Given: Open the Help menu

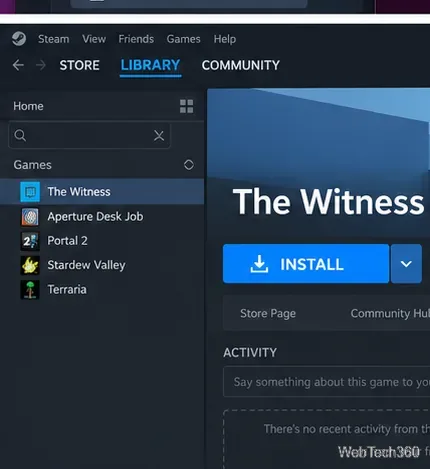Looking at the screenshot, I should pos(225,39).
